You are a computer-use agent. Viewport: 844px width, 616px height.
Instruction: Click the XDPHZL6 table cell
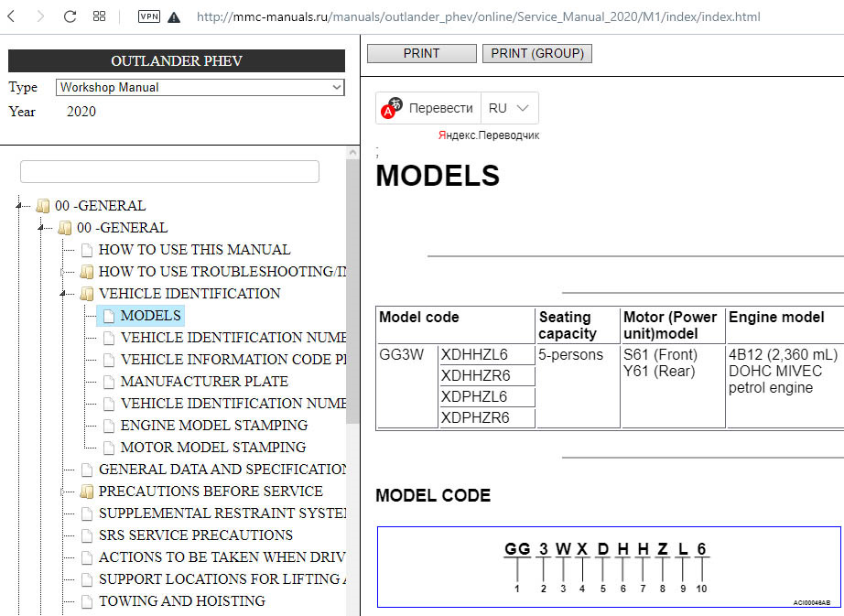pyautogui.click(x=487, y=396)
